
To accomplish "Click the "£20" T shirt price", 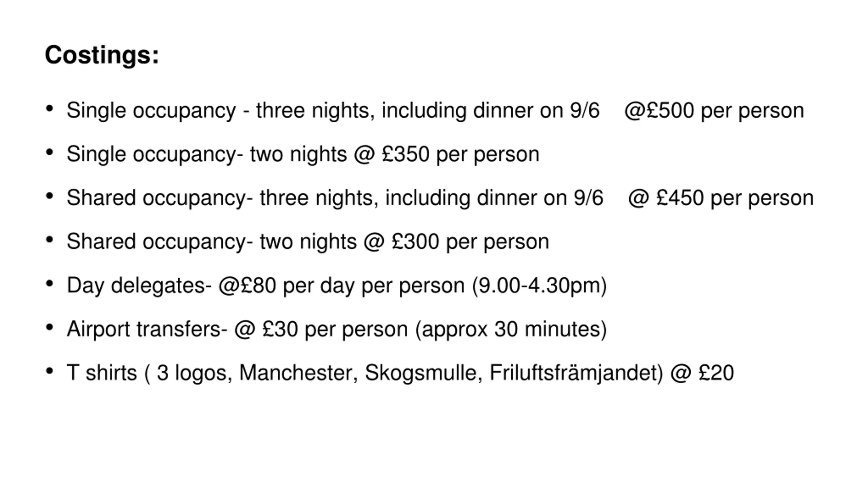I will pyautogui.click(x=716, y=373).
